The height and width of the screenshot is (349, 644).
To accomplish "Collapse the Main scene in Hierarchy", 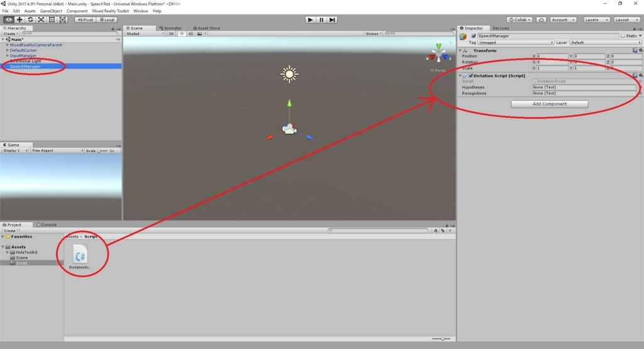I will click(3, 40).
